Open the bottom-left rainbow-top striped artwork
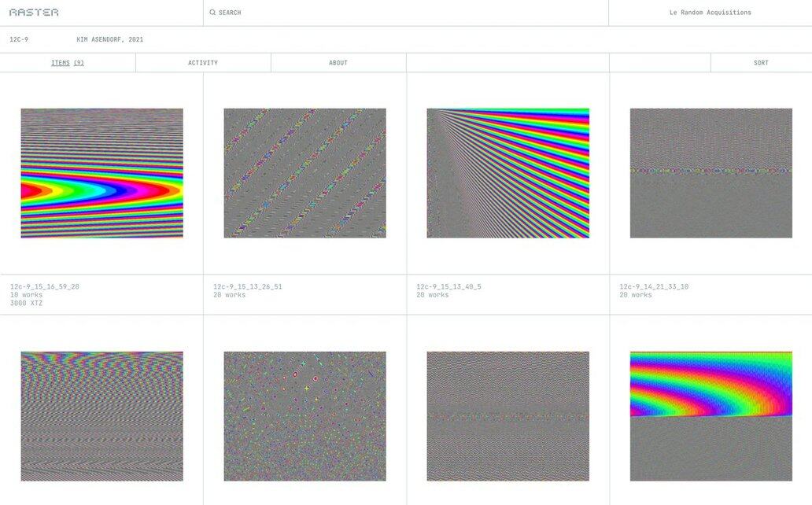 coord(101,416)
